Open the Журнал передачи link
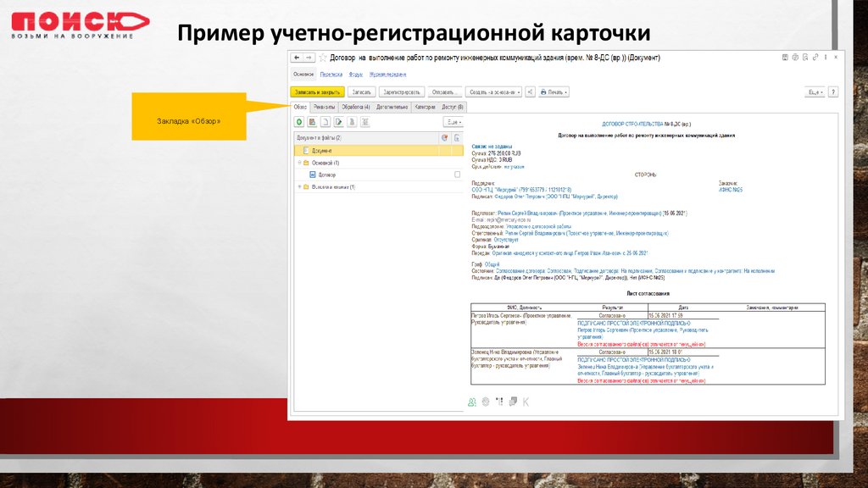This screenshot has width=868, height=488. coord(387,75)
